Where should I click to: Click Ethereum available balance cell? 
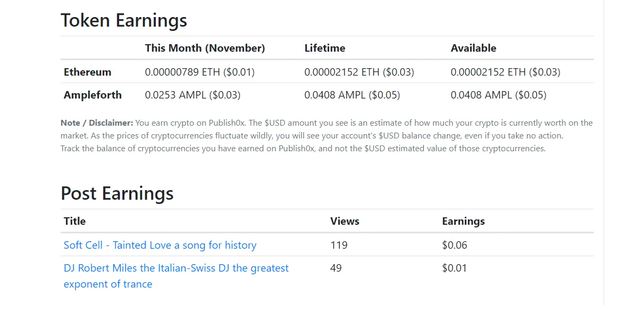[x=506, y=72]
